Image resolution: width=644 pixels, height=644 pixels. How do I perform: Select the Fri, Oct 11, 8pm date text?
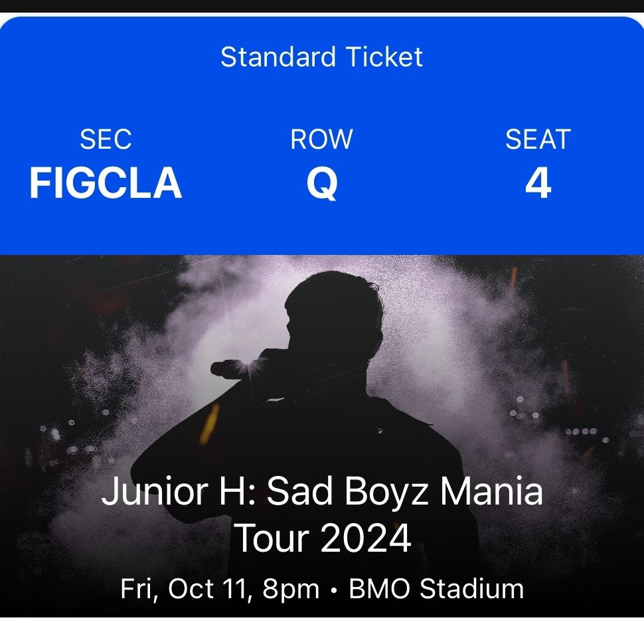pos(219,588)
